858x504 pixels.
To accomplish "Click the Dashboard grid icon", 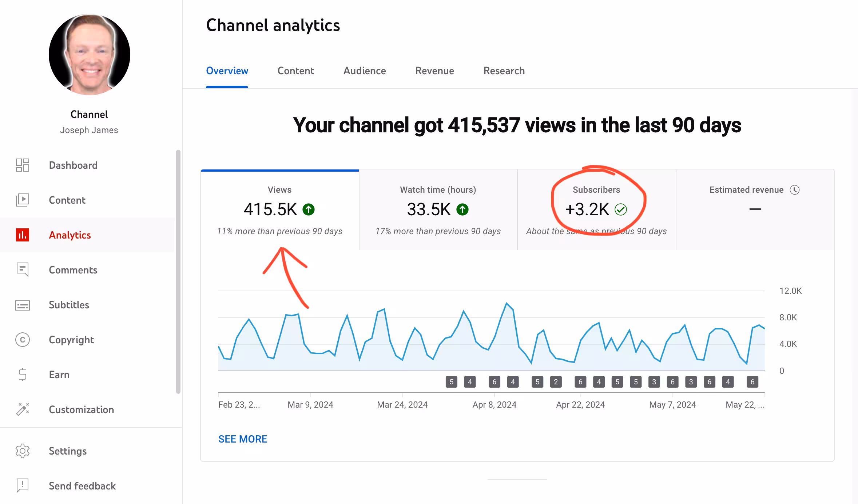I will pyautogui.click(x=23, y=165).
